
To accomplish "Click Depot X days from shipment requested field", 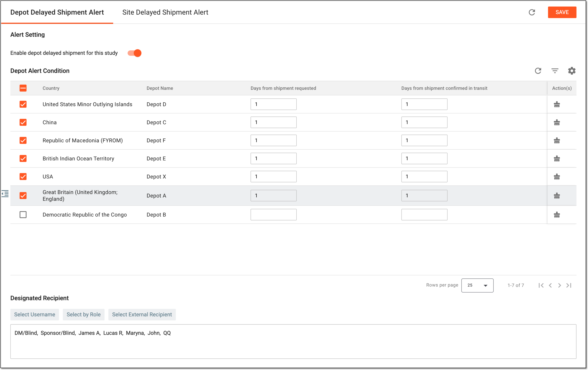I will point(274,177).
